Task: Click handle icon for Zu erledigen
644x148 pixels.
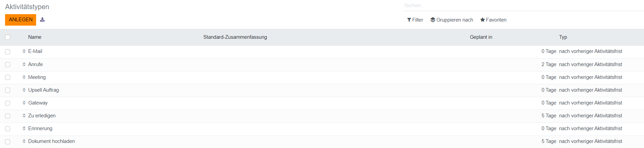Action: 24,116
